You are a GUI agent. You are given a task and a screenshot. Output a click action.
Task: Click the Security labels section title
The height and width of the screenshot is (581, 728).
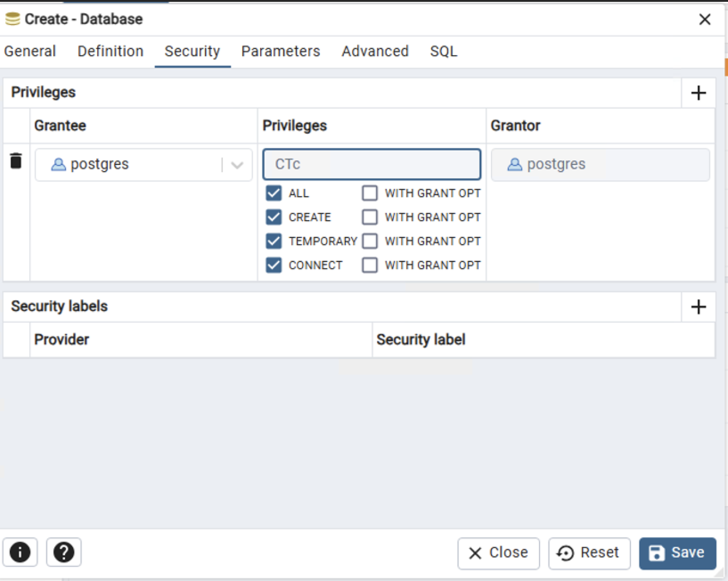60,307
